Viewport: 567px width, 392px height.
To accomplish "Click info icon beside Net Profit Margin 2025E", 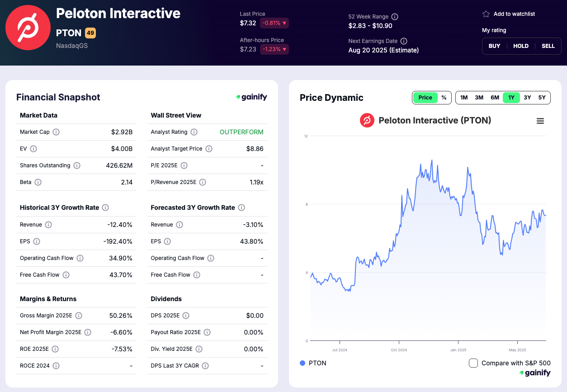I will 88,332.
